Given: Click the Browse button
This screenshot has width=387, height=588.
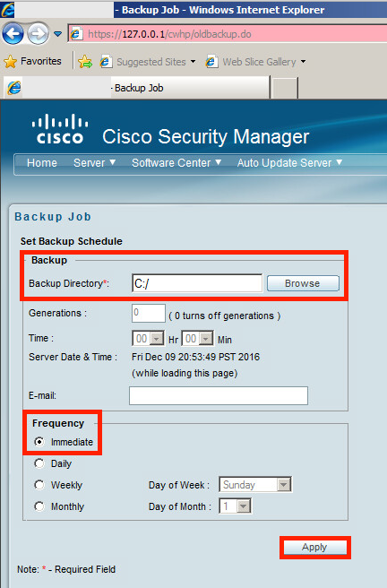Looking at the screenshot, I should coord(303,283).
